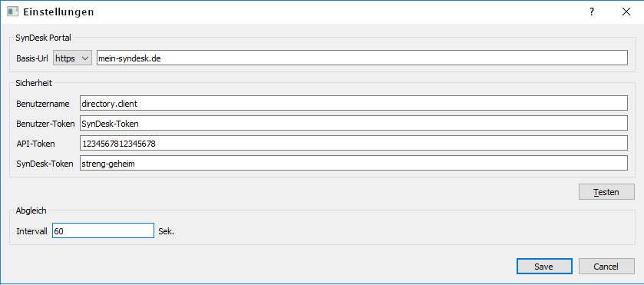644x285 pixels.
Task: Focus the Intervall seconds input
Action: [103, 231]
